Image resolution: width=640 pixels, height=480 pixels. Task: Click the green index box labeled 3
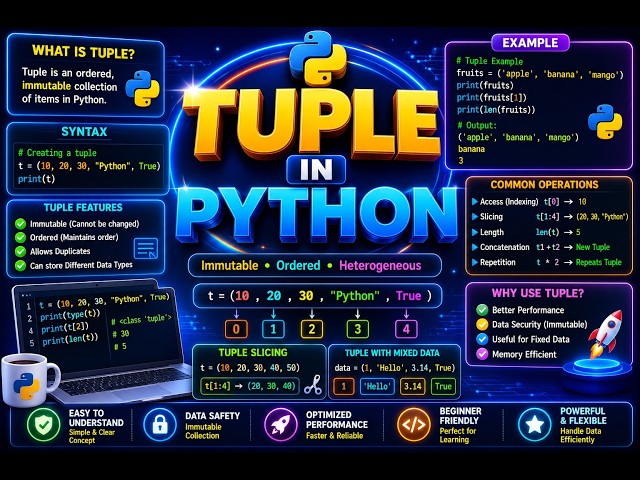[x=358, y=329]
